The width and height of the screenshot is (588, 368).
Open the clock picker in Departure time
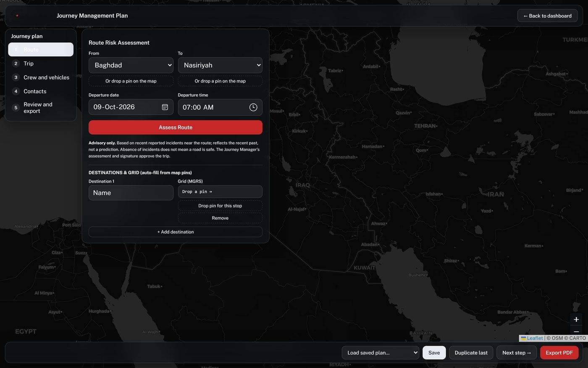[253, 107]
